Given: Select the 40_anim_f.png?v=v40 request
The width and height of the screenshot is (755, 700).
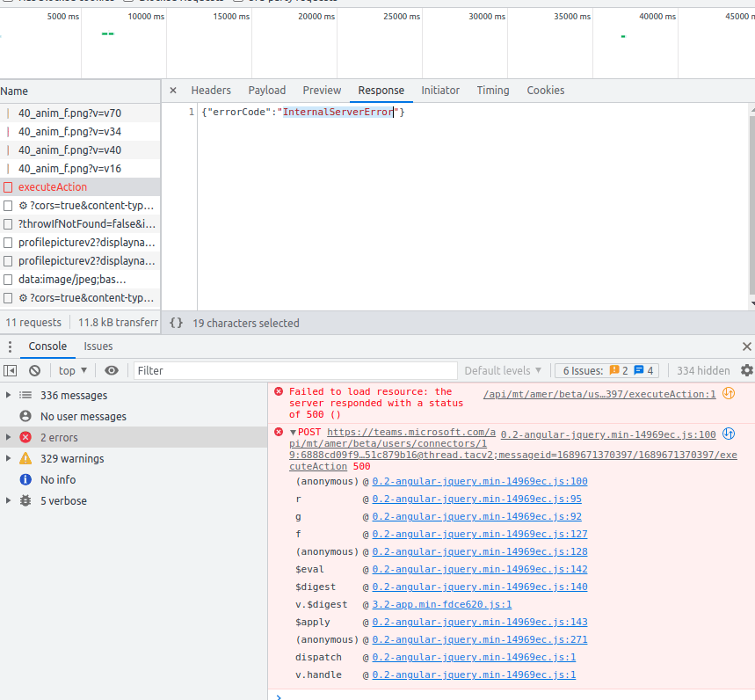Looking at the screenshot, I should click(x=79, y=149).
